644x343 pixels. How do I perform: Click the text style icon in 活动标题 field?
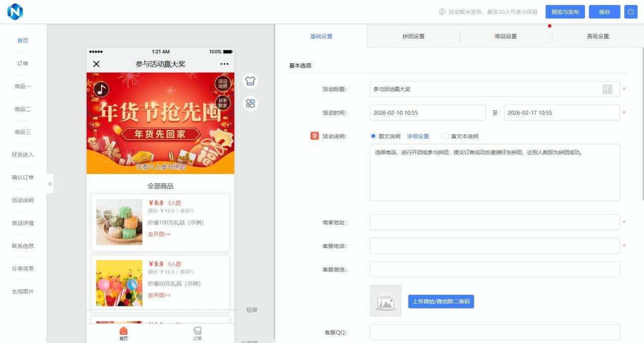[x=607, y=89]
